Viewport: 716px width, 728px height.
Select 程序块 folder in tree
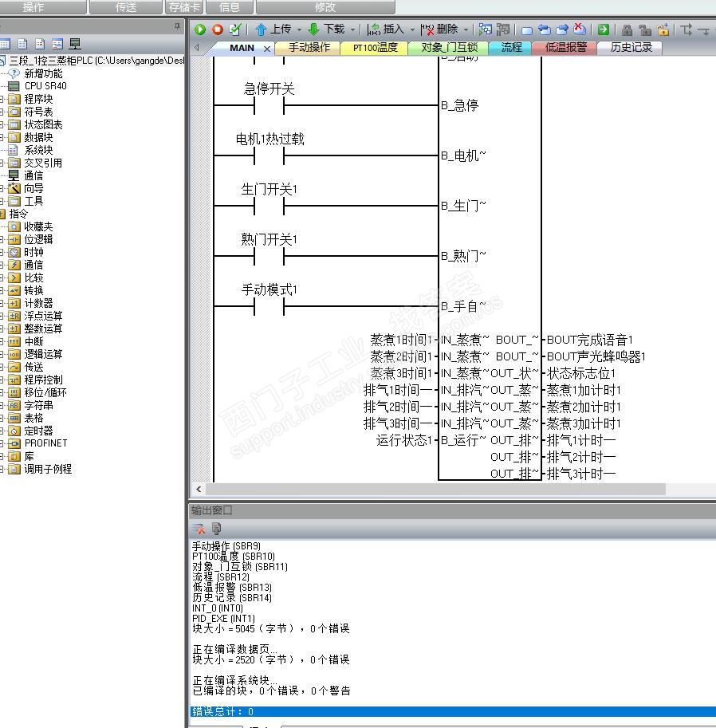click(x=38, y=99)
